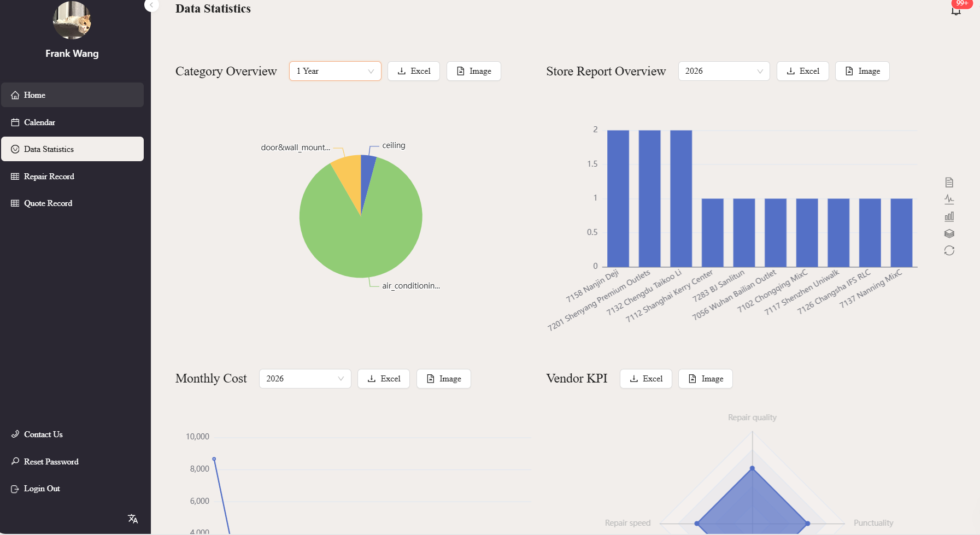This screenshot has width=980, height=535.
Task: Click the 'Punctuality' radar axis label
Action: point(873,523)
